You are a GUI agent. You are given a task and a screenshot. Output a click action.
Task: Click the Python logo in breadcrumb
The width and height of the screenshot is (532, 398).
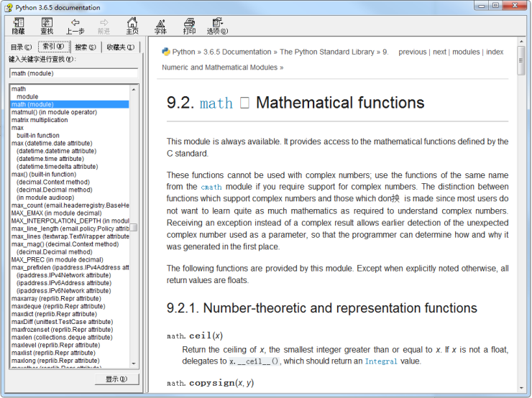pos(166,52)
